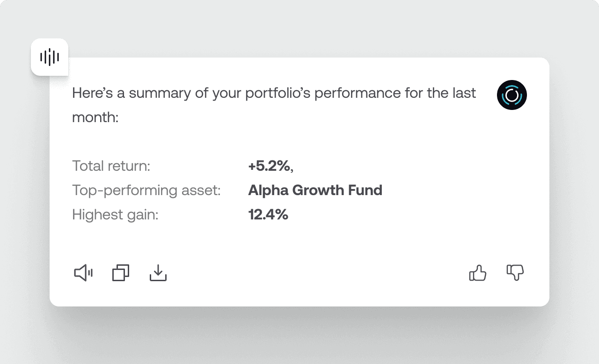Open the circular assistant avatar icon
The width and height of the screenshot is (599, 364).
point(512,95)
